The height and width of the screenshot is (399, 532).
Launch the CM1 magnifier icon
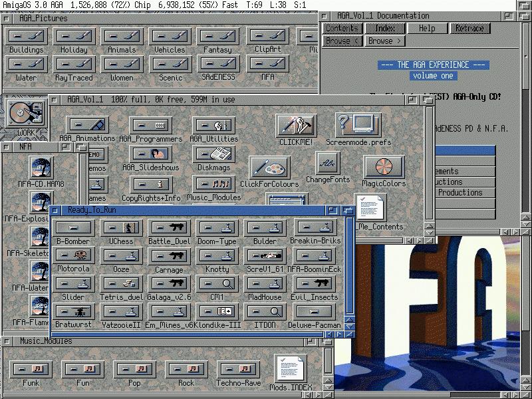coord(217,284)
